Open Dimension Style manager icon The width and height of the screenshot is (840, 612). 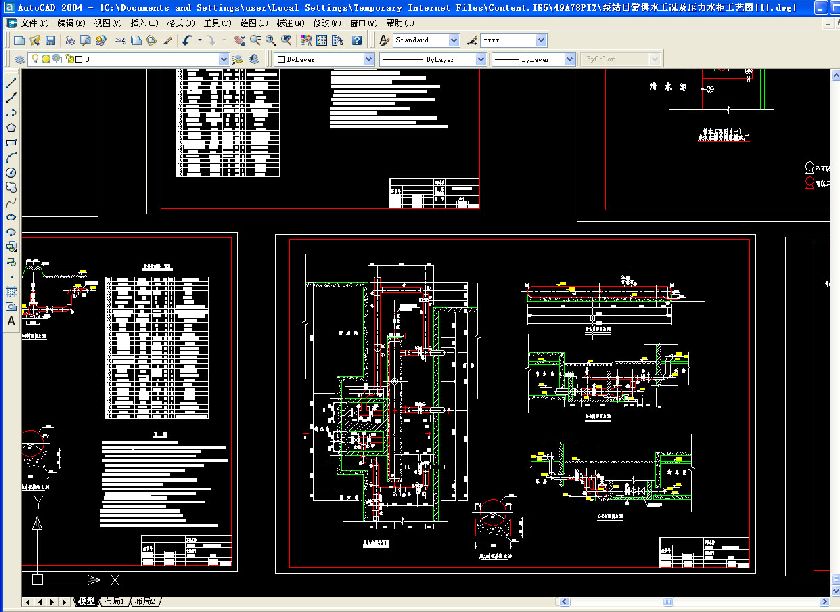click(471, 40)
